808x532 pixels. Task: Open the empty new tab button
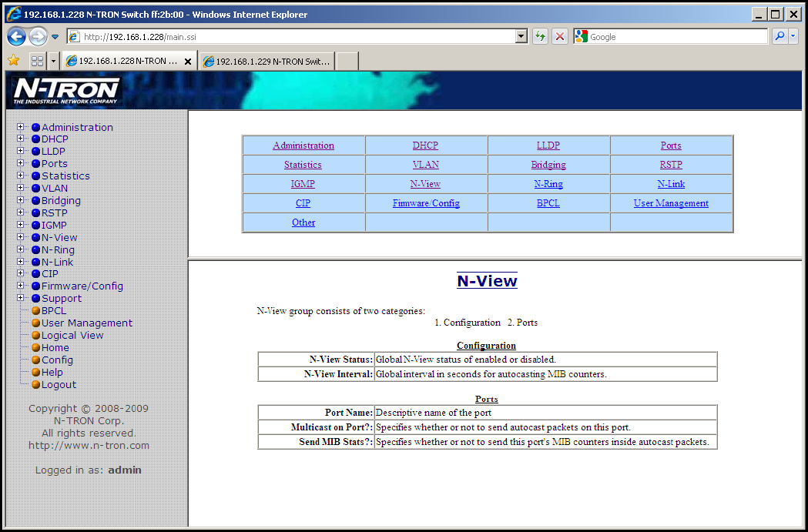point(347,61)
